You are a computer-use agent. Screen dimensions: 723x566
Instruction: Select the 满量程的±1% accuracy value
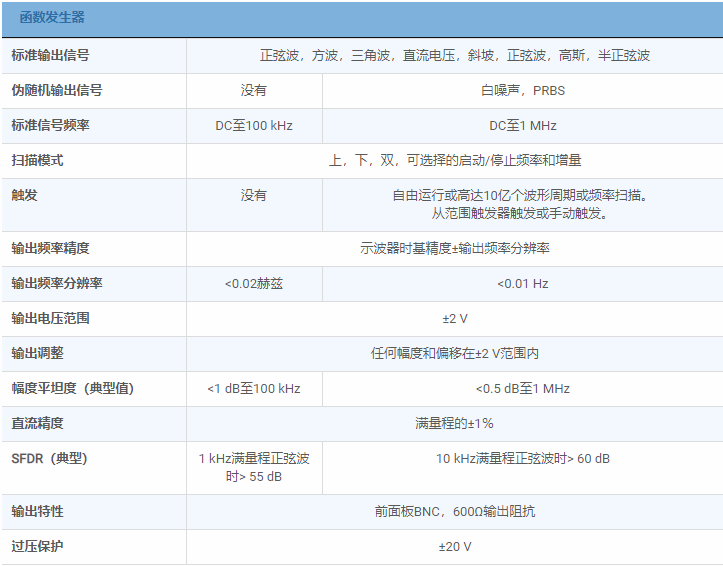coord(454,423)
